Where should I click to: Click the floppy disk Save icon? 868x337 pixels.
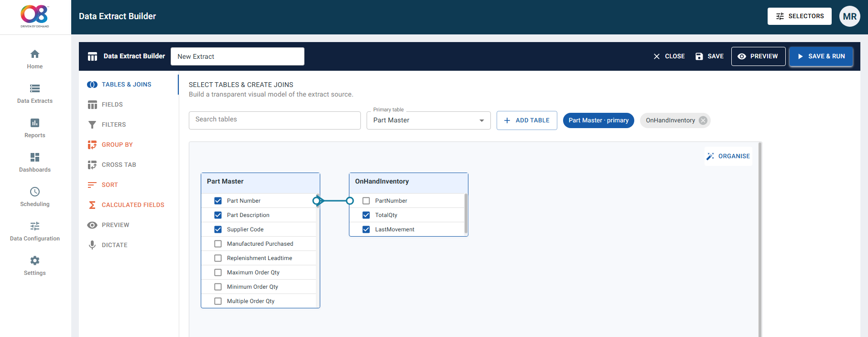699,56
